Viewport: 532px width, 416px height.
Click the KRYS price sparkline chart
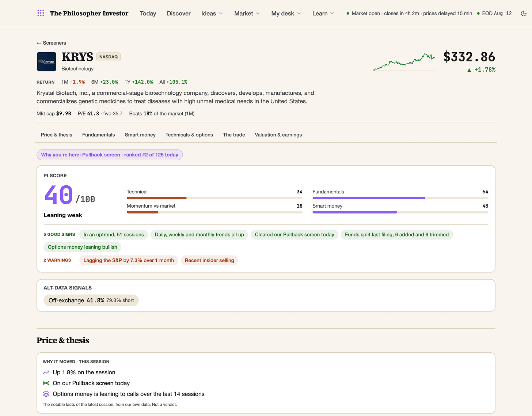pyautogui.click(x=404, y=62)
